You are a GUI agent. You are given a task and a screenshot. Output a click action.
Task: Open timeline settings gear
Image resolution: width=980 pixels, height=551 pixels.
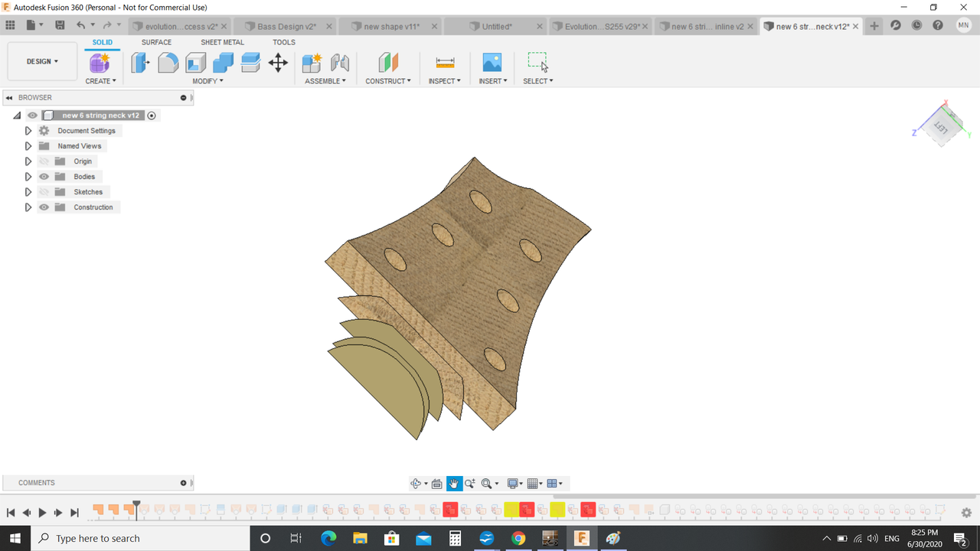(x=966, y=513)
